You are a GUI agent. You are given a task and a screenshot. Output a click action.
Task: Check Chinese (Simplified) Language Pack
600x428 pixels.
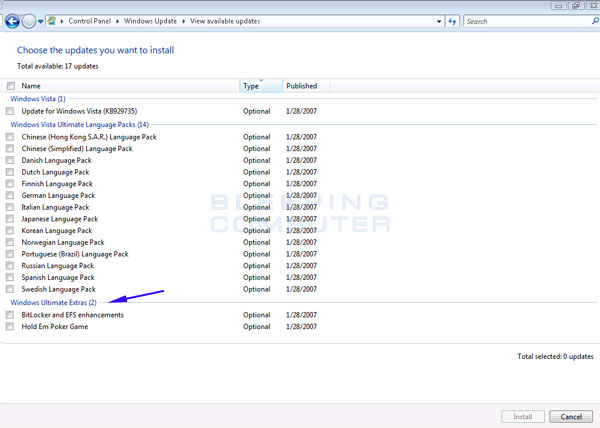(10, 148)
